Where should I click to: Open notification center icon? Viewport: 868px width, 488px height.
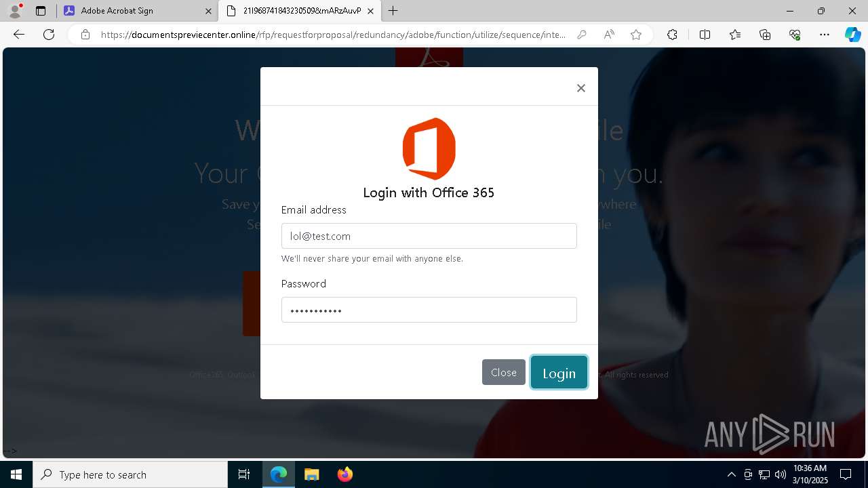pyautogui.click(x=846, y=474)
